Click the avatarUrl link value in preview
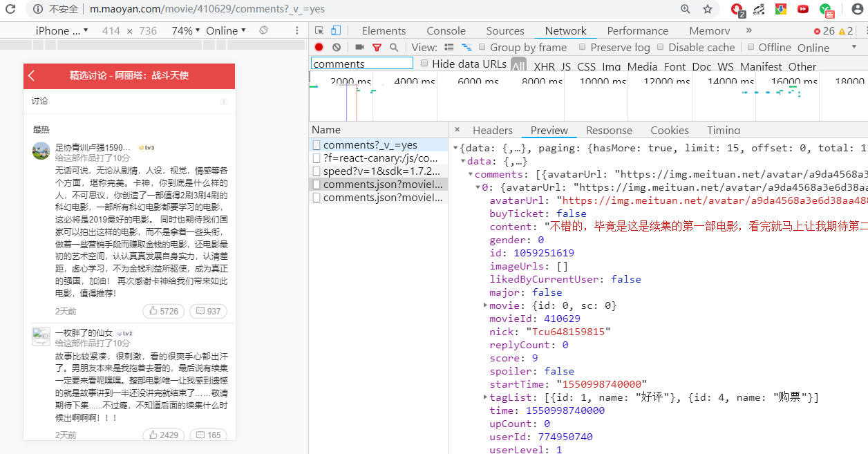Screen dimensions: 868x454 pyautogui.click(x=716, y=200)
